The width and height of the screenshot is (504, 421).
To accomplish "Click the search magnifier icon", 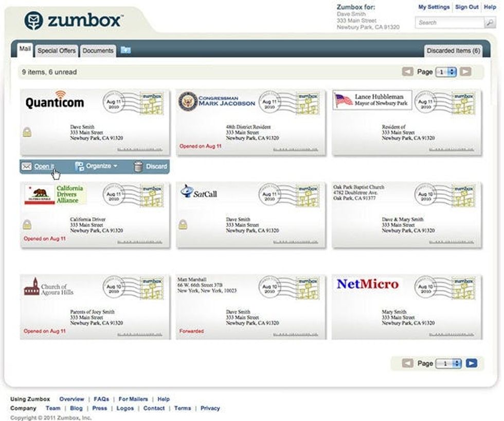I will pyautogui.click(x=489, y=23).
